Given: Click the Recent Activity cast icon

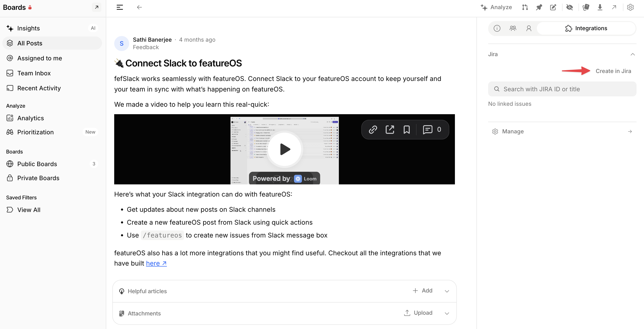Looking at the screenshot, I should coord(10,88).
